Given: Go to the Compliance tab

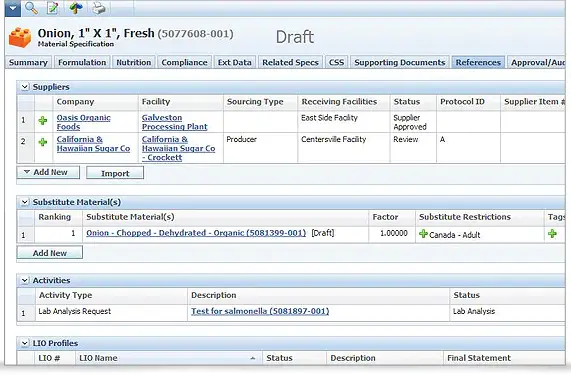Looking at the screenshot, I should point(184,62).
